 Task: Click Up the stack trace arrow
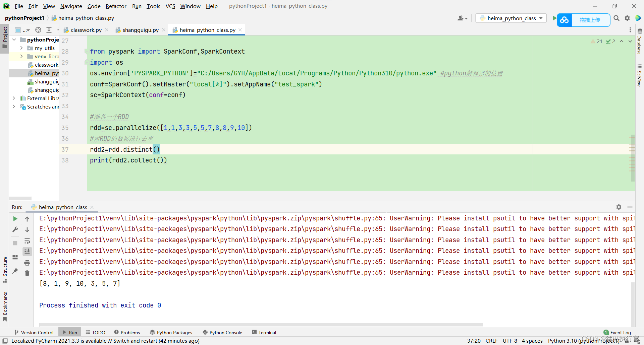click(x=27, y=219)
